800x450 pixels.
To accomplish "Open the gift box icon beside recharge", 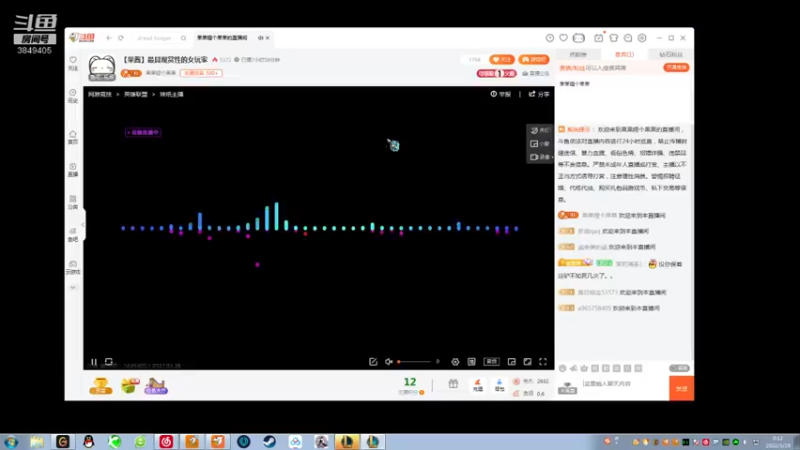I will click(x=453, y=384).
